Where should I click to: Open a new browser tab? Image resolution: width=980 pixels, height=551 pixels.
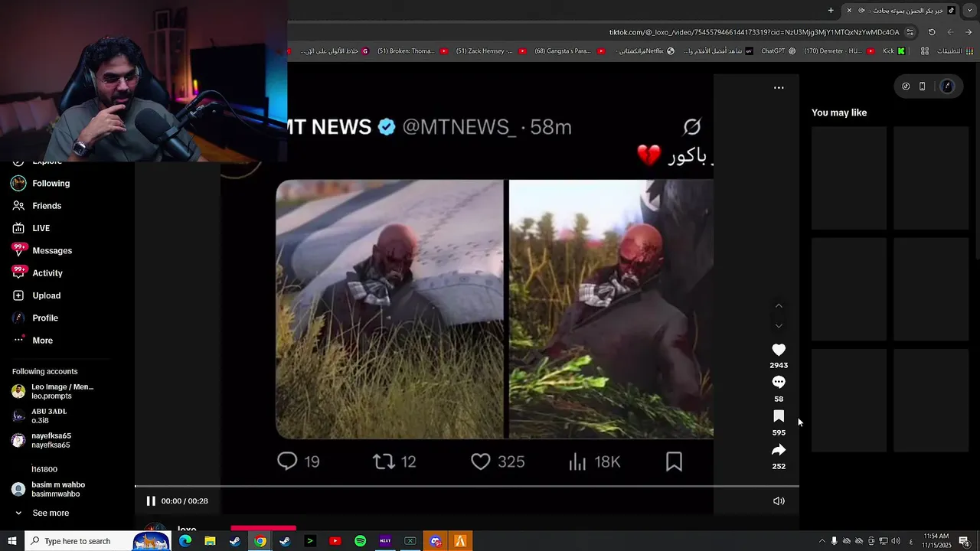point(831,10)
